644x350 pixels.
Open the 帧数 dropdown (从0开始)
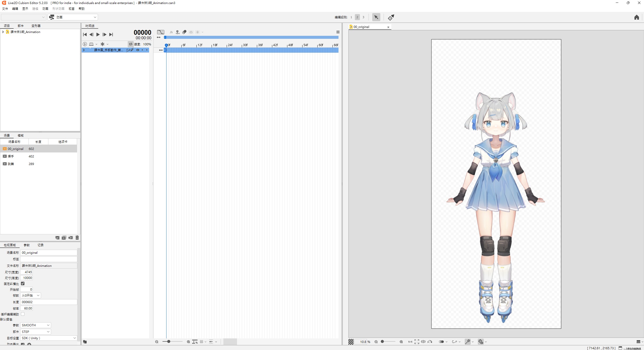click(30, 296)
